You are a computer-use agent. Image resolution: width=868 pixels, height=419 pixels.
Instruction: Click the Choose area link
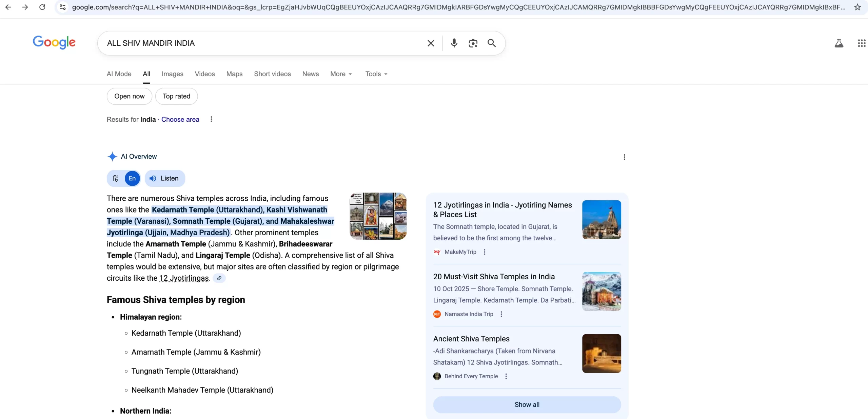pyautogui.click(x=180, y=119)
